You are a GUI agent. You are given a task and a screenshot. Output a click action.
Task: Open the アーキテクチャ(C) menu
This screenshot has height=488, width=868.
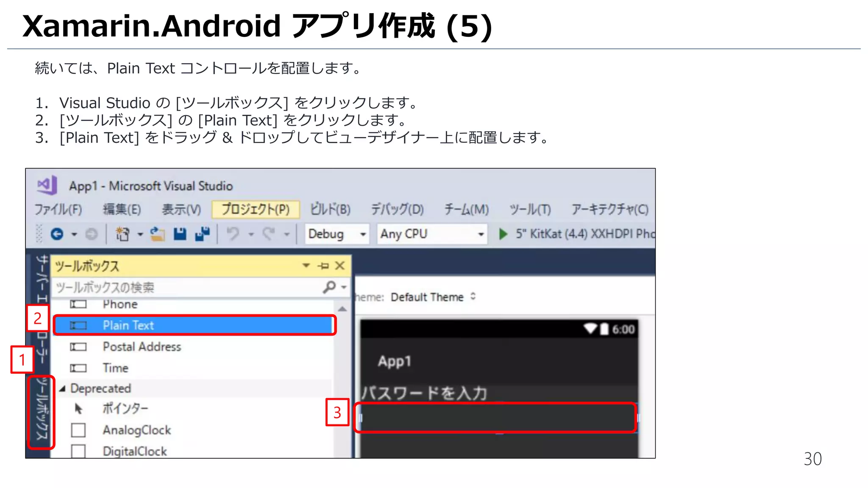(610, 209)
